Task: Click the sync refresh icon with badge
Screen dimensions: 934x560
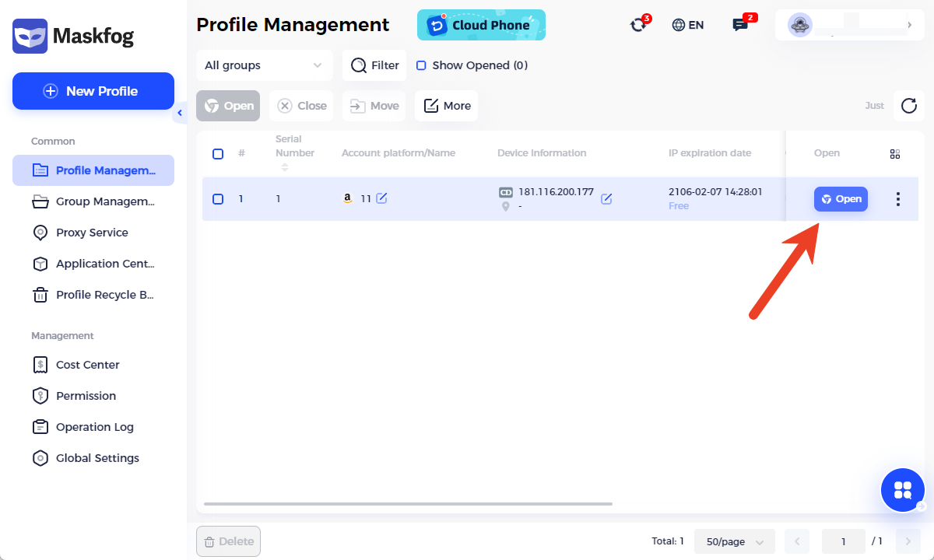Action: pos(638,25)
